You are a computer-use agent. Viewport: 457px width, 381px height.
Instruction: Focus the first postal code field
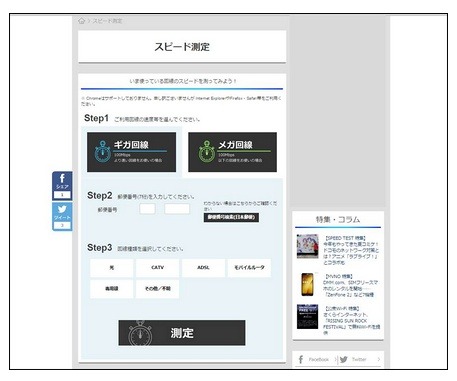point(147,209)
